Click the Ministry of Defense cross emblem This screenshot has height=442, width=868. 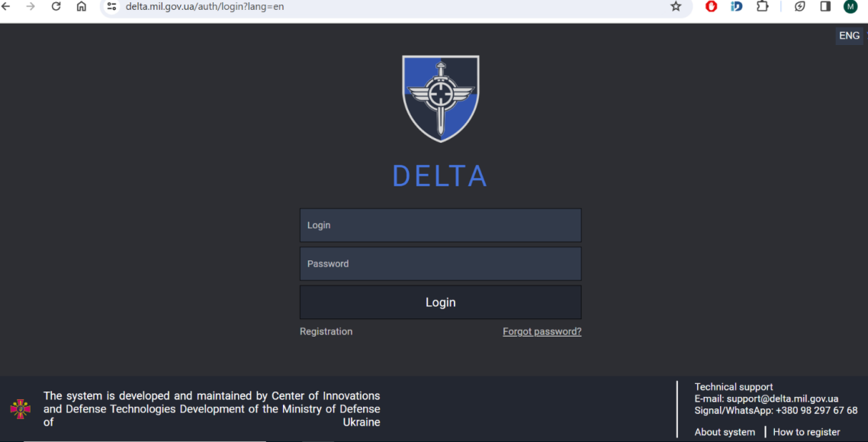[21, 408]
